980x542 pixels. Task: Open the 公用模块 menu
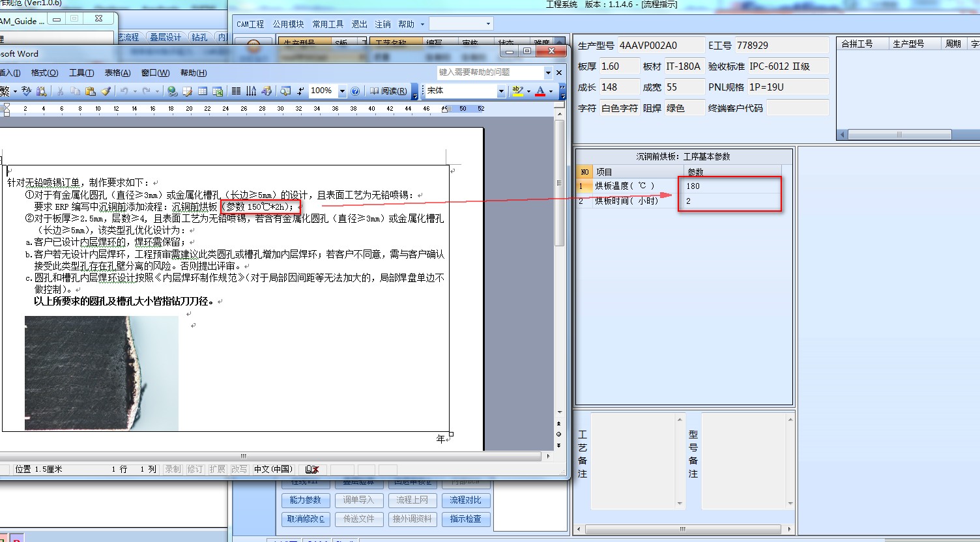point(288,24)
